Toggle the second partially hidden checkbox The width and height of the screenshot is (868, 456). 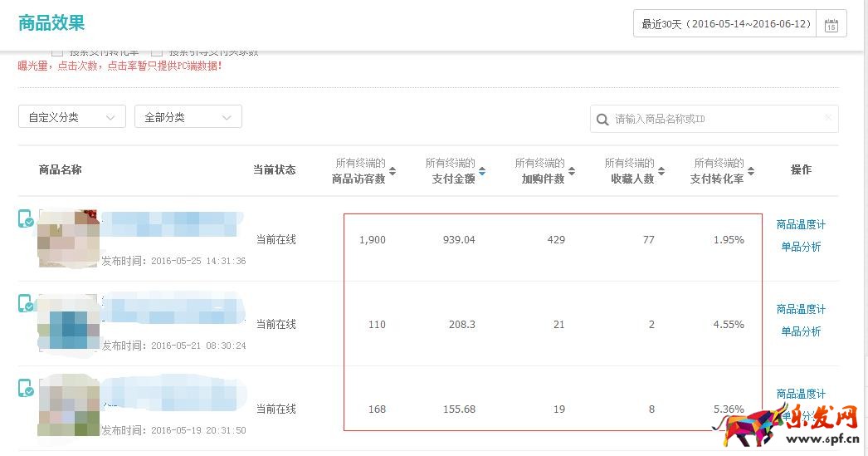click(157, 52)
